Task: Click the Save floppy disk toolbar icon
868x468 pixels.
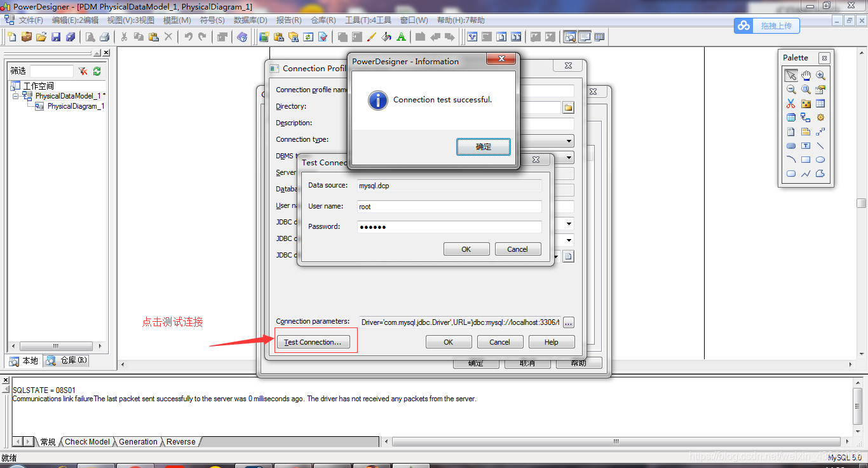Action: [x=56, y=37]
